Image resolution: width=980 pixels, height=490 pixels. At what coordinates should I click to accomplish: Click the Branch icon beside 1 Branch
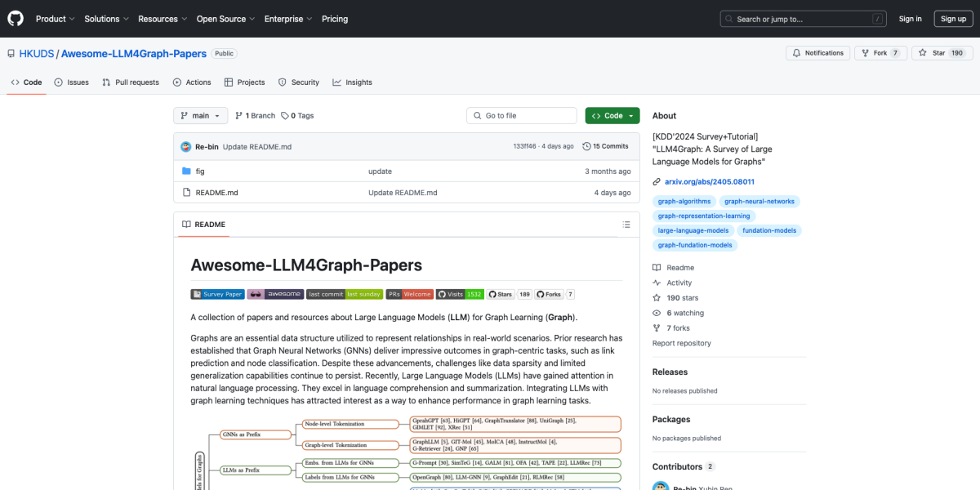tap(238, 116)
